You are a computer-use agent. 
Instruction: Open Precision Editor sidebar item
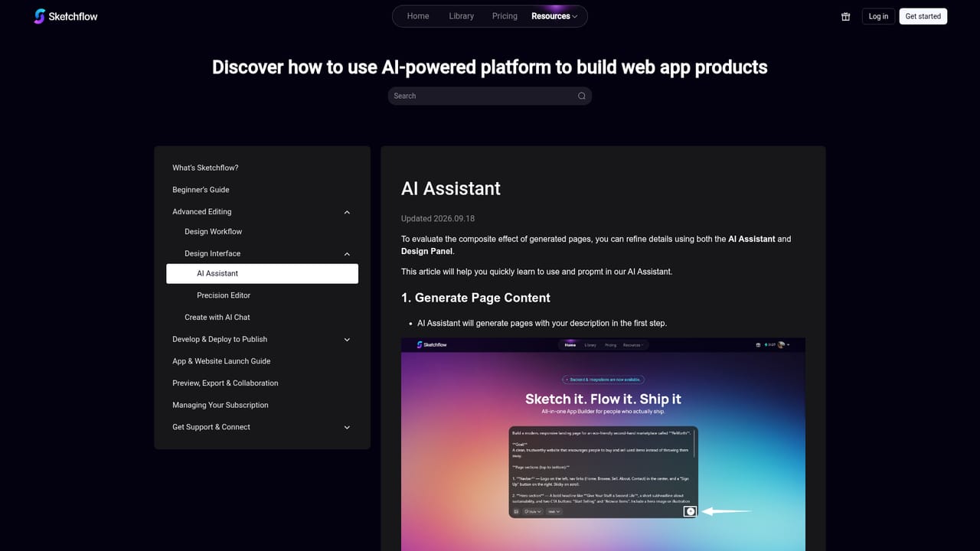point(224,295)
